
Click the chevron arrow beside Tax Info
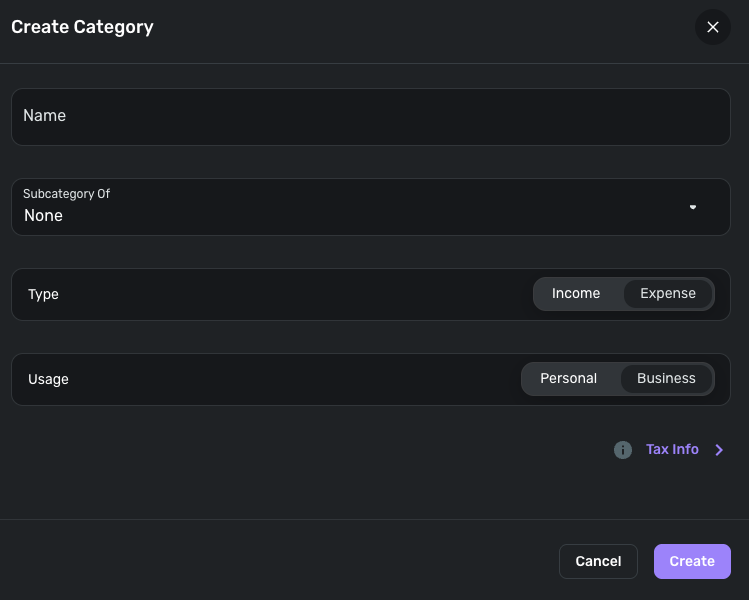pyautogui.click(x=719, y=450)
